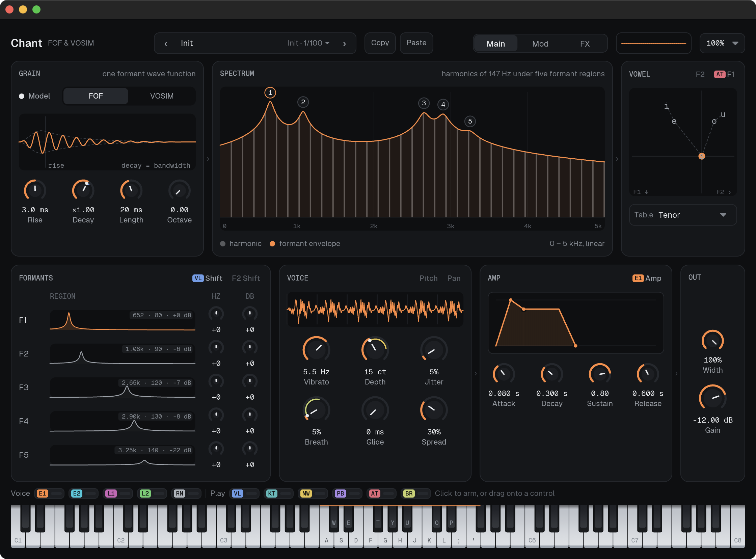Arm the E1 envelope modulation source
Viewport: 756px width, 559px height.
[49, 494]
